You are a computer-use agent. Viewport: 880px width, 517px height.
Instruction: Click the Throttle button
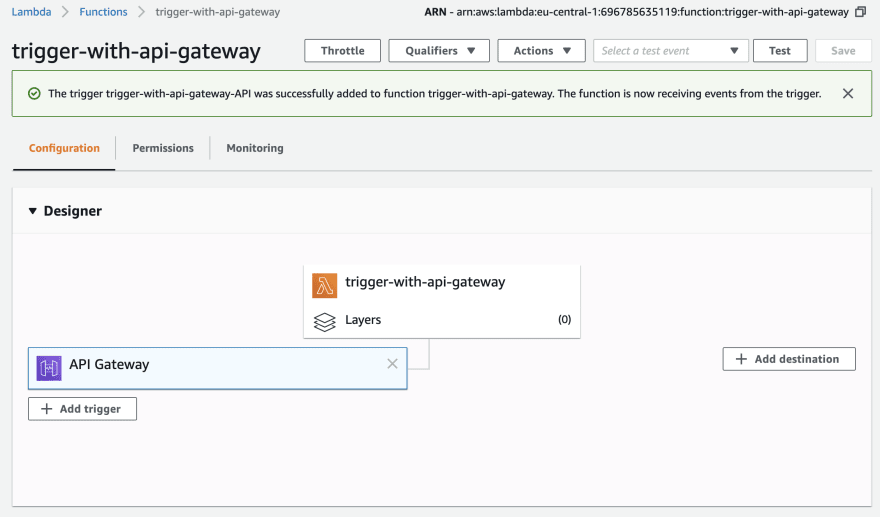pyautogui.click(x=342, y=51)
